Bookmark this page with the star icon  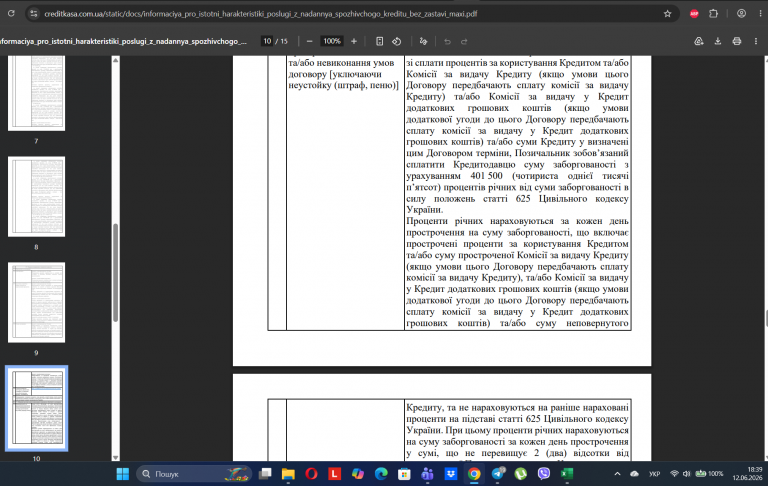click(x=667, y=14)
